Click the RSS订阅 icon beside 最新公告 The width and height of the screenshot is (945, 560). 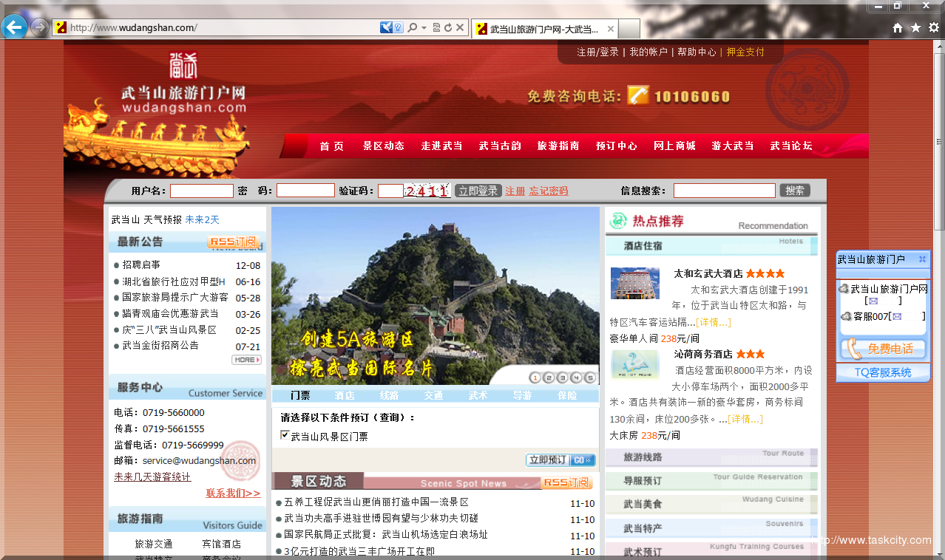[234, 242]
